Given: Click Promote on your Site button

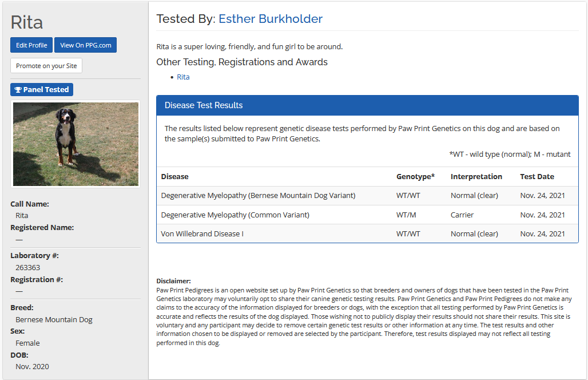Looking at the screenshot, I should [46, 66].
